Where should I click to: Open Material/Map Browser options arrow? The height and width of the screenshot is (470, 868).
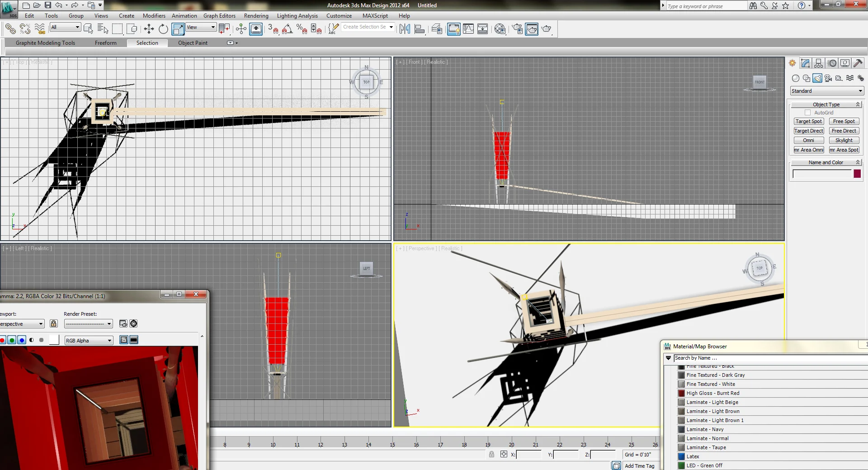[668, 358]
